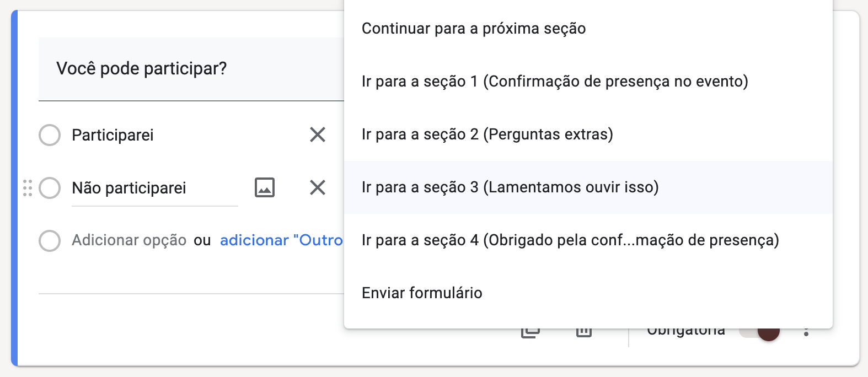Click "Adicionar opção" to add an option

point(129,240)
